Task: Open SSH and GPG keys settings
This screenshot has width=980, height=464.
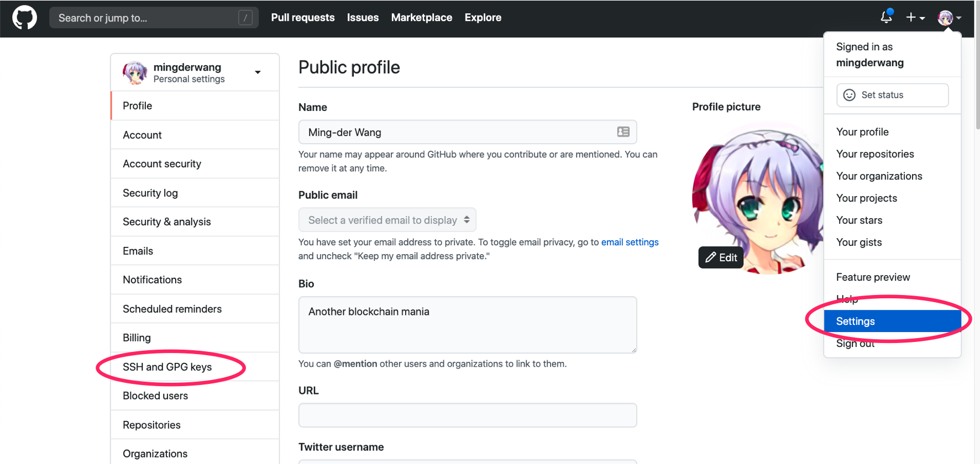Action: tap(167, 367)
